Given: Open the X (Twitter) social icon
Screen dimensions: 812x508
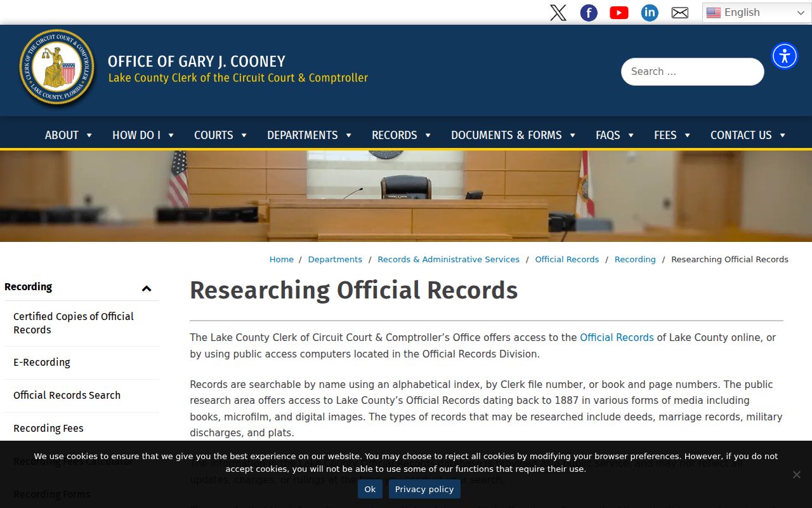Looking at the screenshot, I should pyautogui.click(x=558, y=13).
